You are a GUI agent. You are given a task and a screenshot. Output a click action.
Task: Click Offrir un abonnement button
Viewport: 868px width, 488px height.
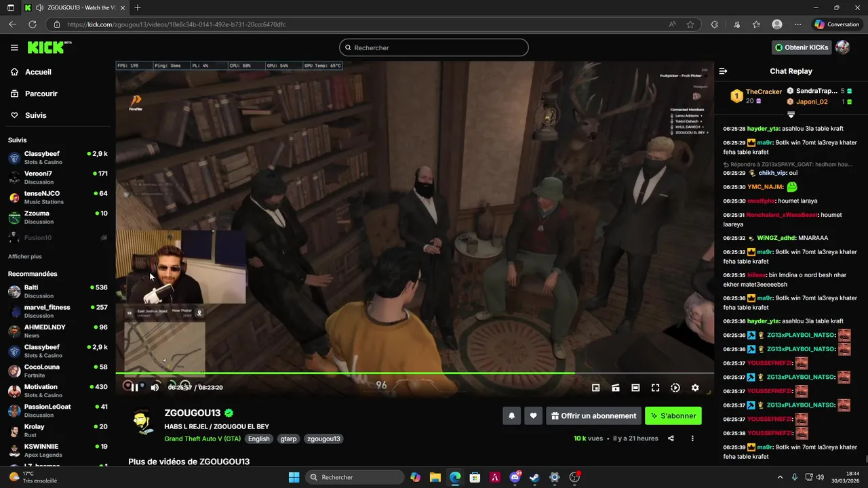593,416
